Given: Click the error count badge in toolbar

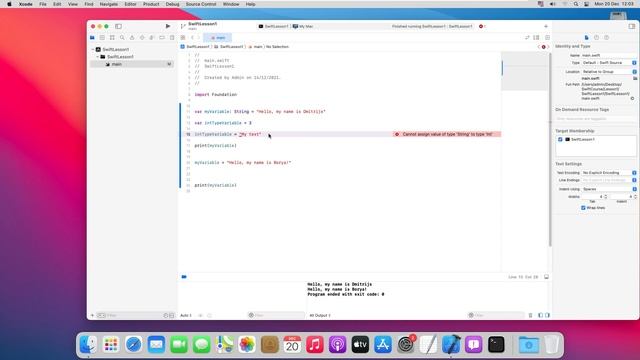Looking at the screenshot, I should click(482, 26).
